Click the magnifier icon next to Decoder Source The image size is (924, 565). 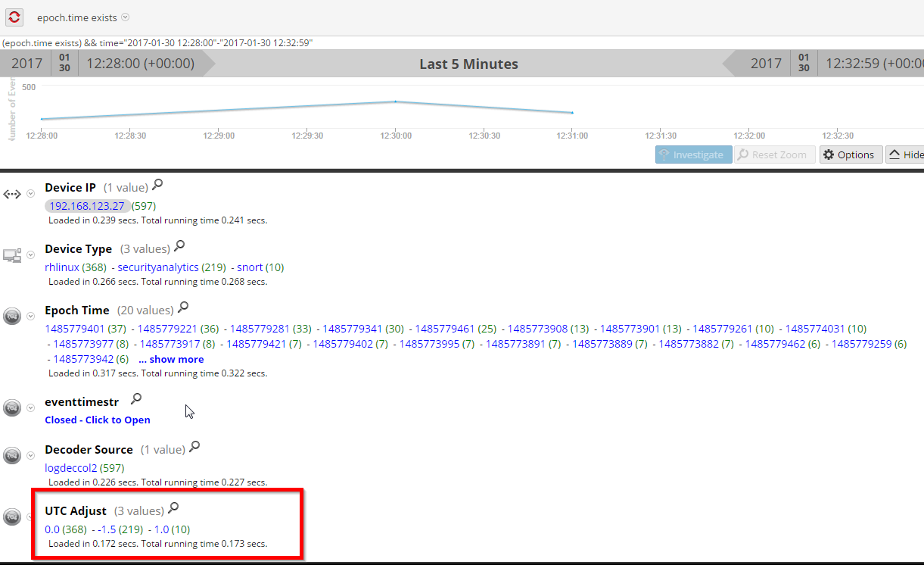click(194, 448)
